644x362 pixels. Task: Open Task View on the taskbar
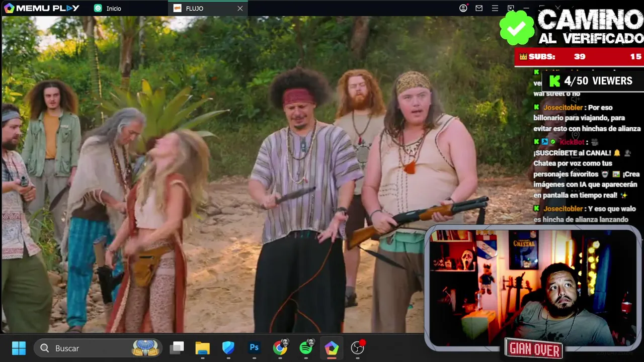pyautogui.click(x=177, y=348)
